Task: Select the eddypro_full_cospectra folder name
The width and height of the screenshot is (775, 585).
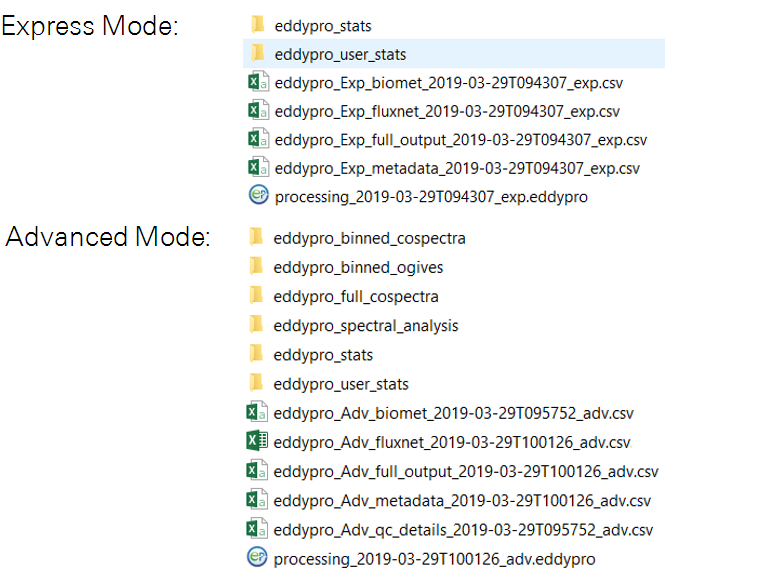Action: click(x=356, y=297)
